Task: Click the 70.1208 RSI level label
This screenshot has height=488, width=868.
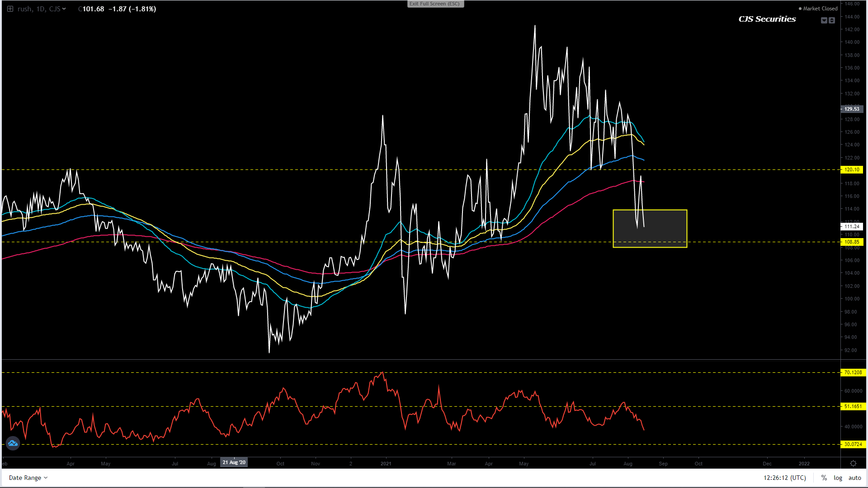Action: click(x=853, y=373)
